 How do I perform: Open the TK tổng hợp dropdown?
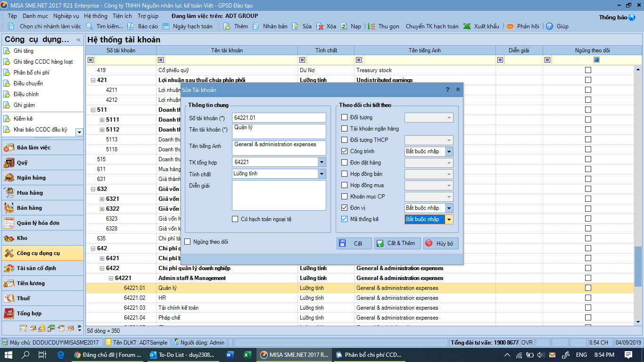pyautogui.click(x=322, y=162)
